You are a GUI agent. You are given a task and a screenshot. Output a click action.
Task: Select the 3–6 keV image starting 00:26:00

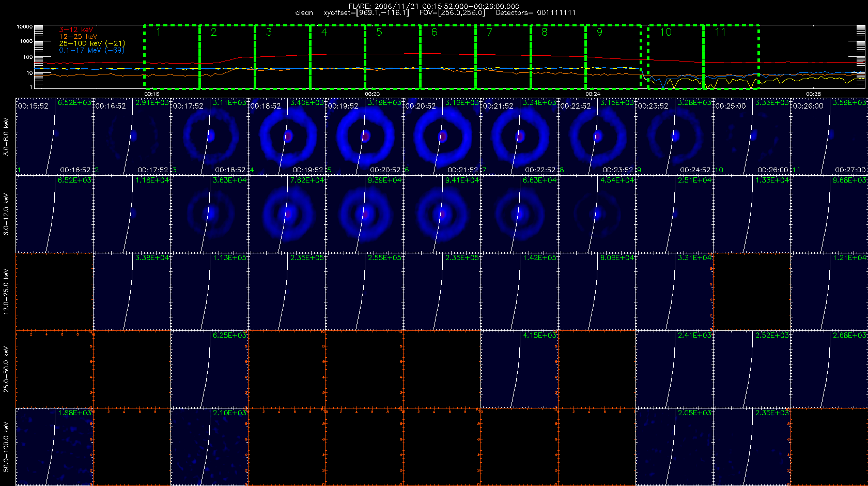[829, 136]
